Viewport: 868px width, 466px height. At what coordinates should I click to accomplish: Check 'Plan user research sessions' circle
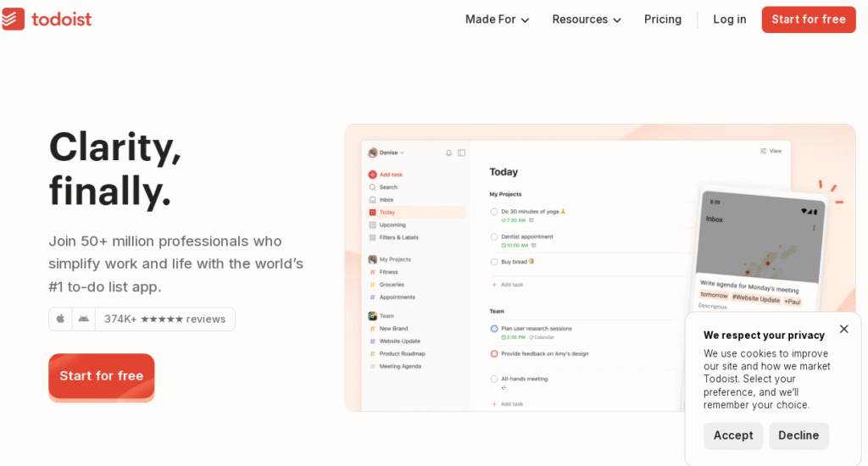click(494, 329)
